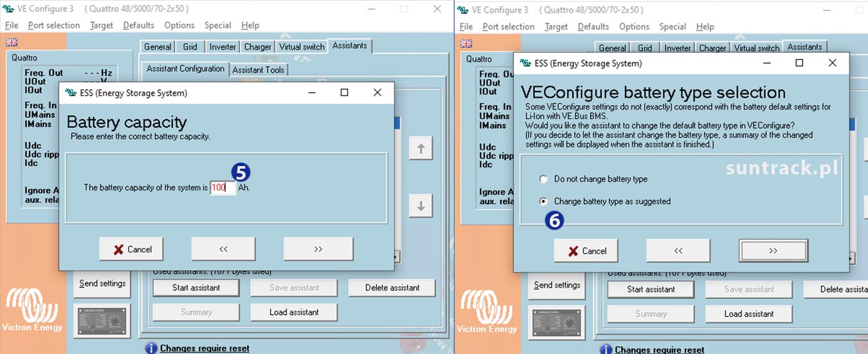Cancel the Battery capacity dialog
868x354 pixels.
click(x=132, y=249)
